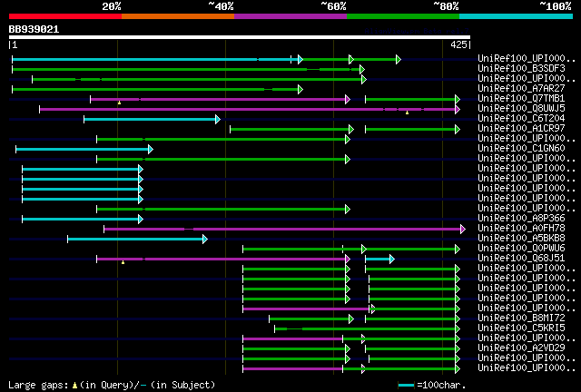Select the UniRef100_C1GN60 label

click(521, 148)
